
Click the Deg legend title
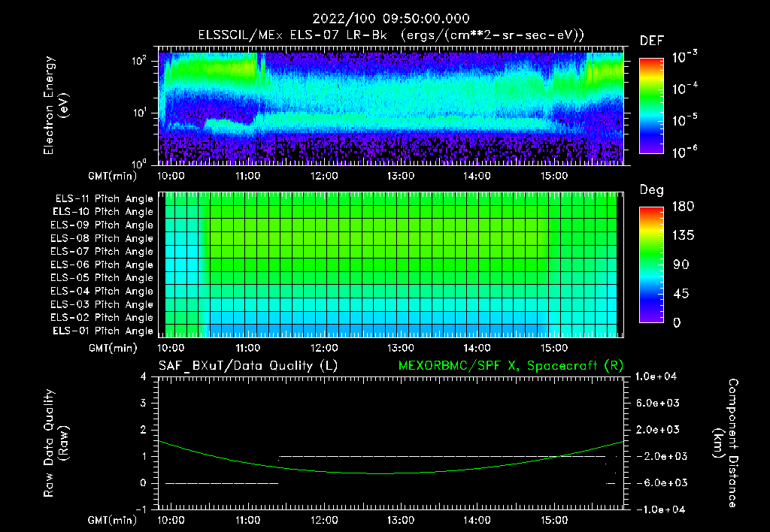[x=652, y=190]
